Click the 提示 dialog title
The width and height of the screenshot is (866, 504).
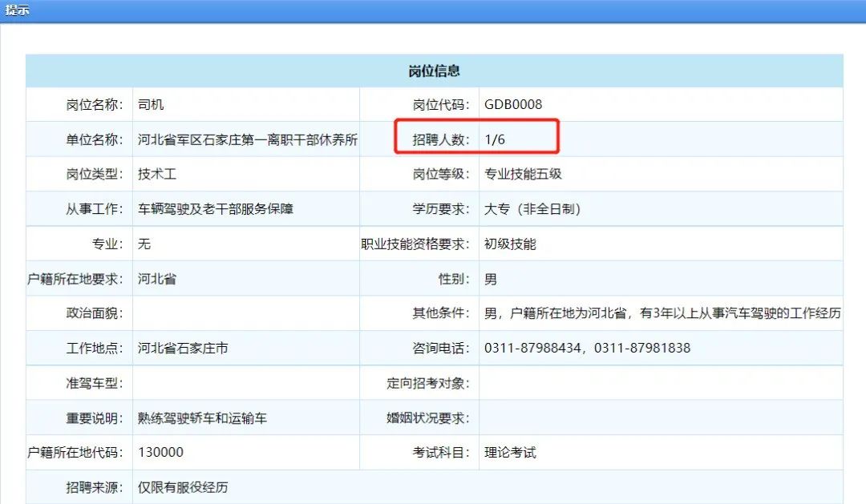pos(18,10)
